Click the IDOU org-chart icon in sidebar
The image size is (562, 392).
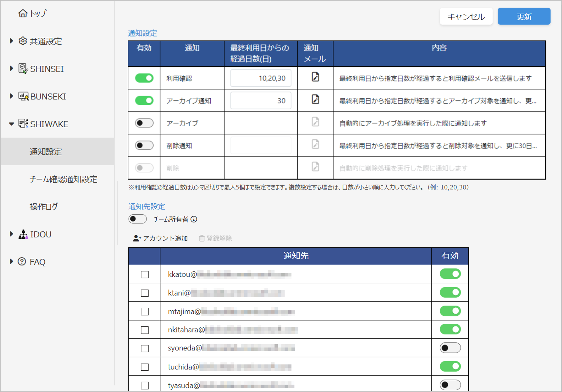(23, 234)
